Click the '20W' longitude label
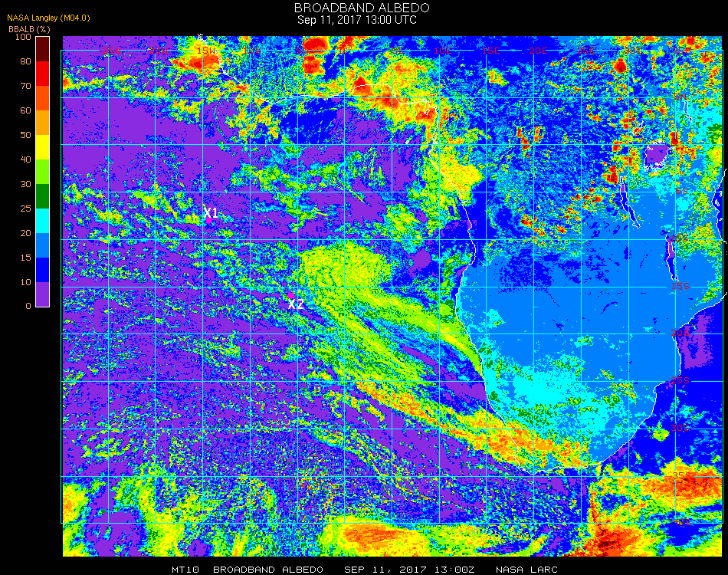The image size is (728, 575). click(x=159, y=51)
